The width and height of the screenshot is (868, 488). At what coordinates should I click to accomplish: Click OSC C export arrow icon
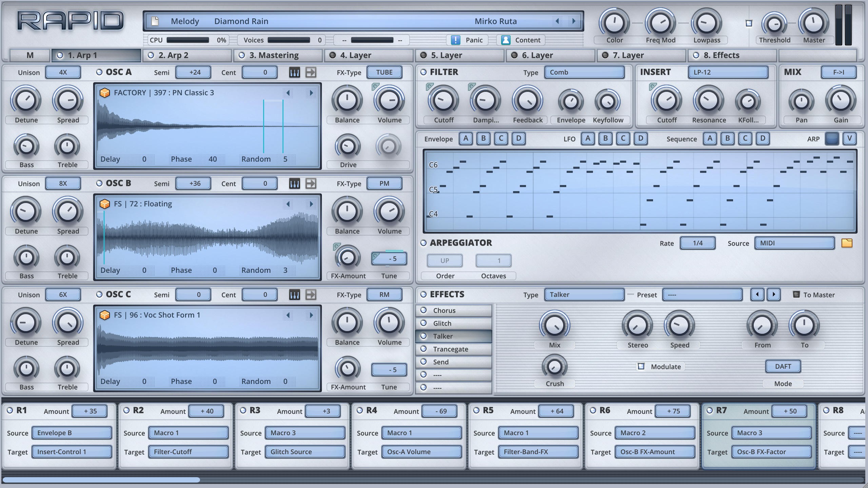point(311,294)
